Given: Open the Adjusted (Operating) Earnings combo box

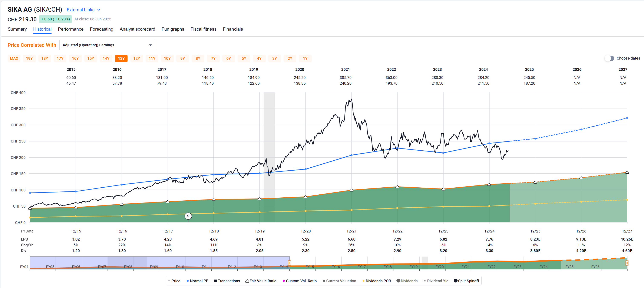Looking at the screenshot, I should pos(107,45).
